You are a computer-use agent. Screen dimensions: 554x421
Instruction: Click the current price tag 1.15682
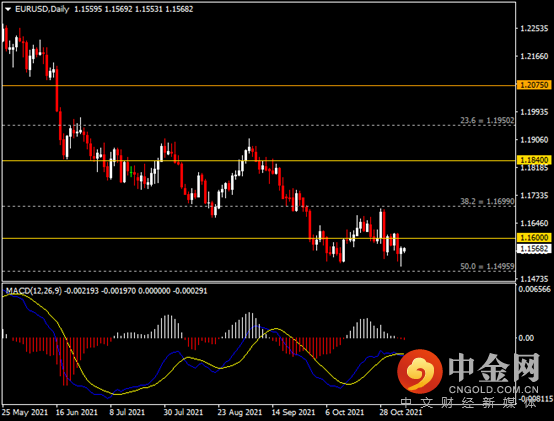[534, 249]
